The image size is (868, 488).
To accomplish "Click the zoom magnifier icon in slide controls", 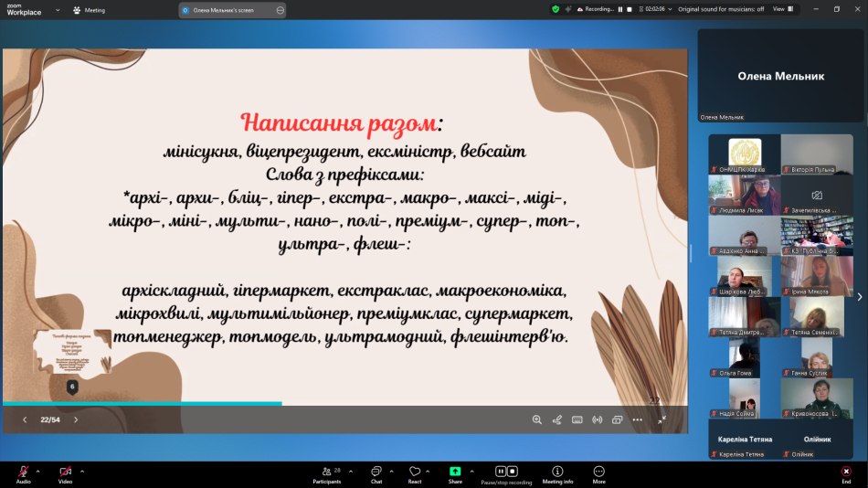I will [x=537, y=419].
